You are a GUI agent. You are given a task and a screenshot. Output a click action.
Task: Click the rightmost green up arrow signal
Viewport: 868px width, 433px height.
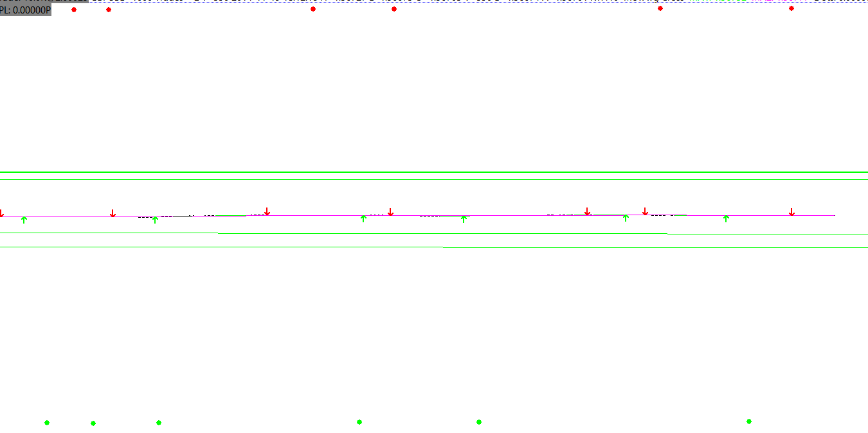point(726,218)
